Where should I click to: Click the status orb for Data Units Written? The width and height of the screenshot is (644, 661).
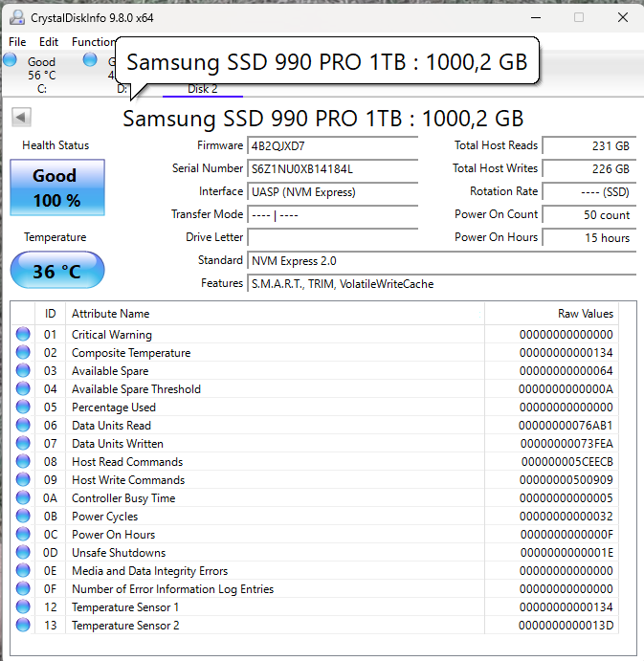[x=23, y=443]
